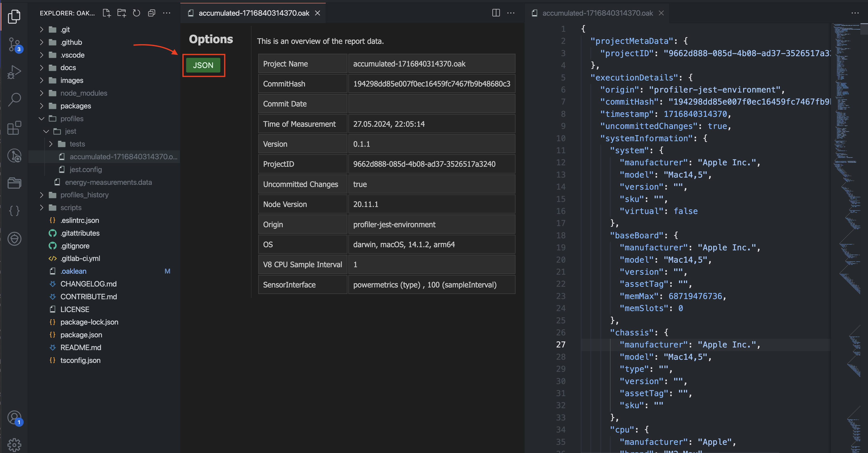868x453 pixels.
Task: Open the Search view icon
Action: [x=14, y=100]
